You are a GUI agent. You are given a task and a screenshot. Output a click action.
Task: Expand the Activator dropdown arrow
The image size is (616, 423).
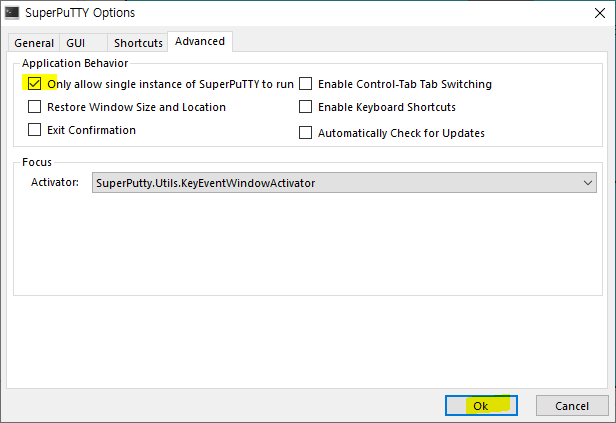(588, 183)
